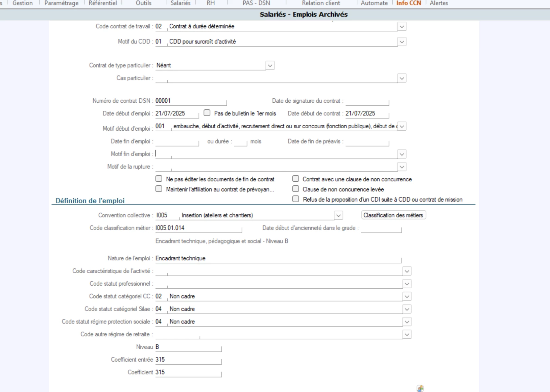Click the 'Code contrat de travail' code 02 field
Image resolution: width=550 pixels, height=392 pixels.
point(161,26)
